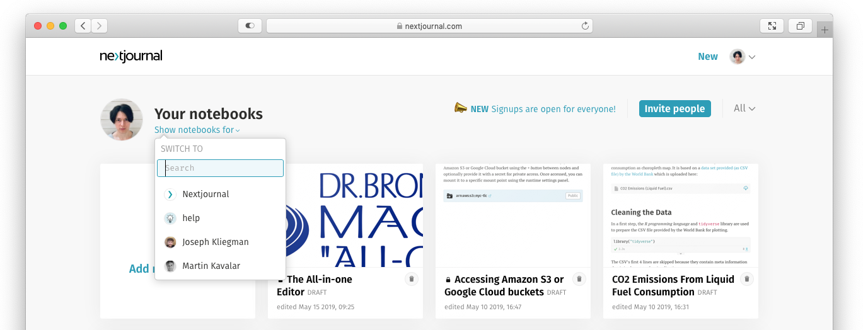Expand the All filter dropdown
The image size is (868, 330).
744,108
